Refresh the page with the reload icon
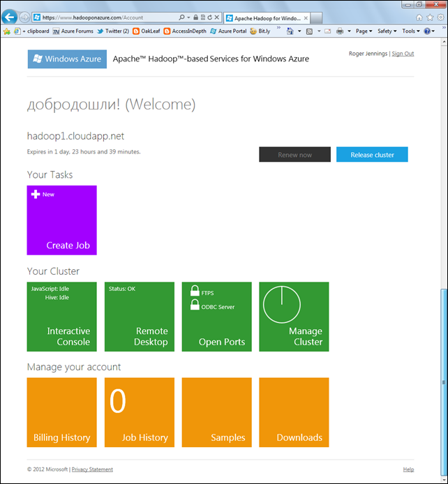Viewport: 448px width, 484px height. click(x=209, y=17)
